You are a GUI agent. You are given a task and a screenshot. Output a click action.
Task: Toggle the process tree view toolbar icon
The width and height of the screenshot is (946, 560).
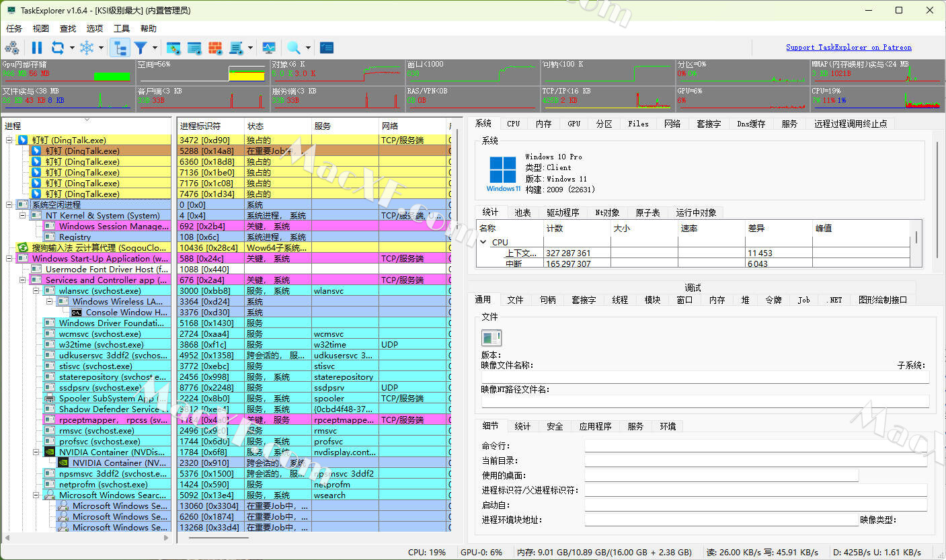point(120,48)
